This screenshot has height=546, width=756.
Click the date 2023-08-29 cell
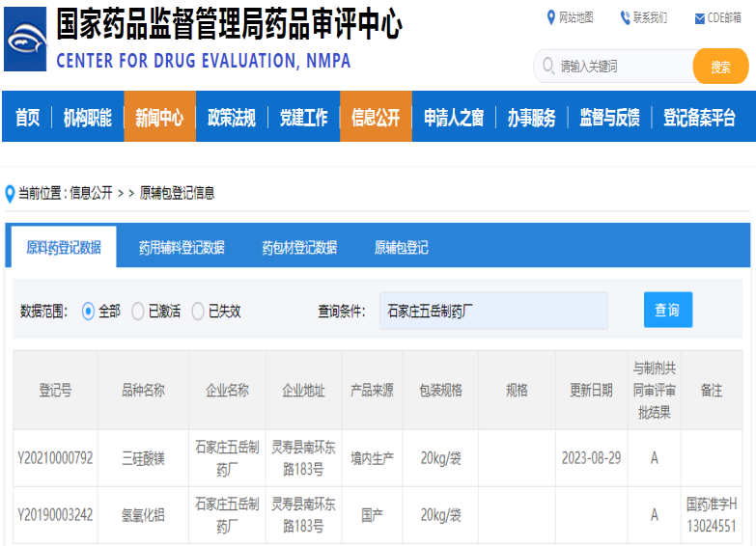click(x=591, y=458)
